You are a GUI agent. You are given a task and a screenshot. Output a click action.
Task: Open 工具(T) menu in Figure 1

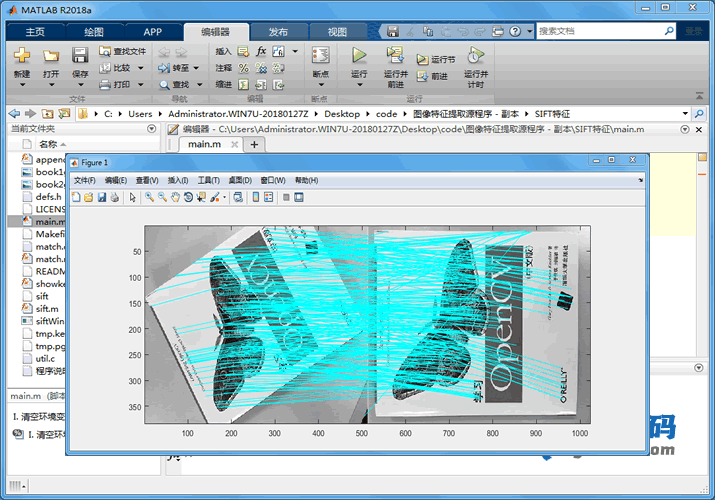click(208, 180)
